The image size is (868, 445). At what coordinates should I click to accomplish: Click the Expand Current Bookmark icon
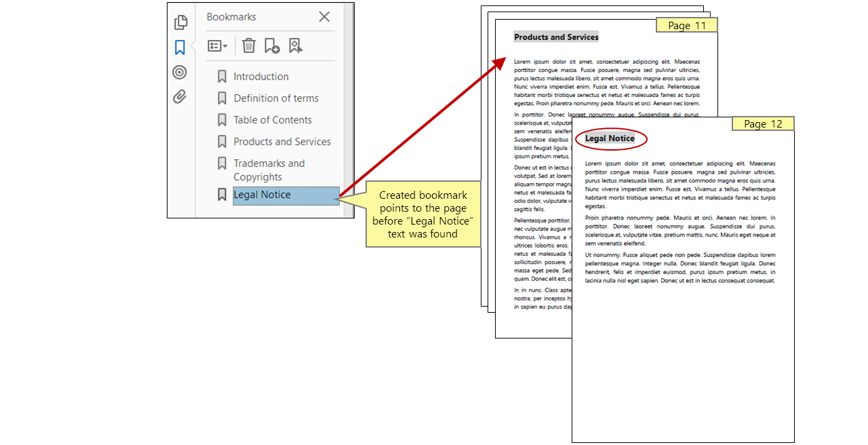296,45
